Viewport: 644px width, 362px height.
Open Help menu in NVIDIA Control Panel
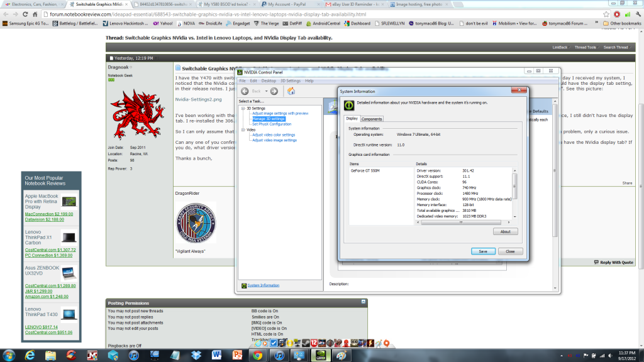coord(309,81)
